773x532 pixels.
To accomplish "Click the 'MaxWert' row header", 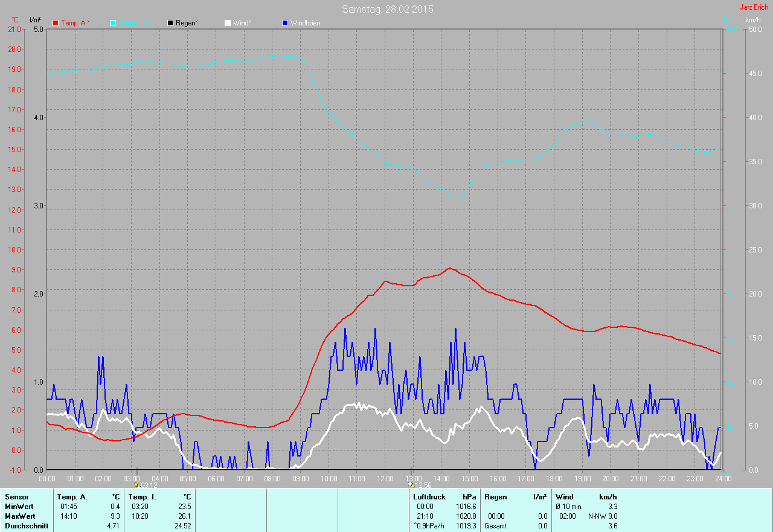I will coord(21,516).
